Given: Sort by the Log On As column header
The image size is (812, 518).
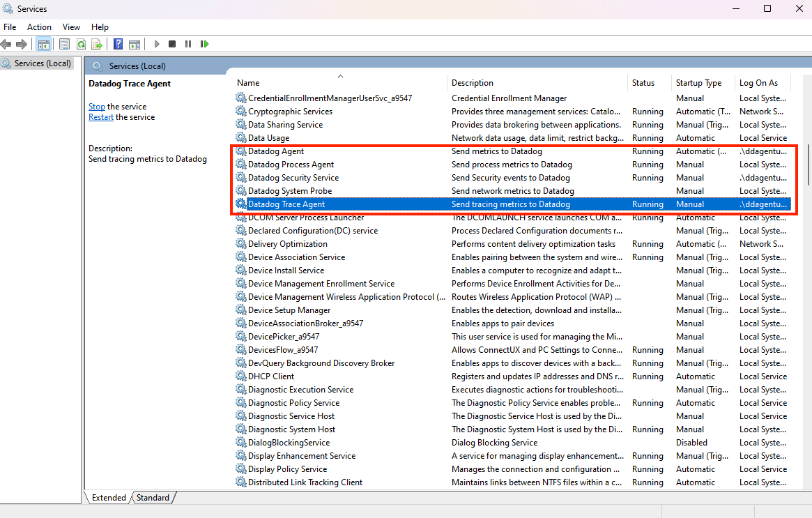Looking at the screenshot, I should click(763, 83).
